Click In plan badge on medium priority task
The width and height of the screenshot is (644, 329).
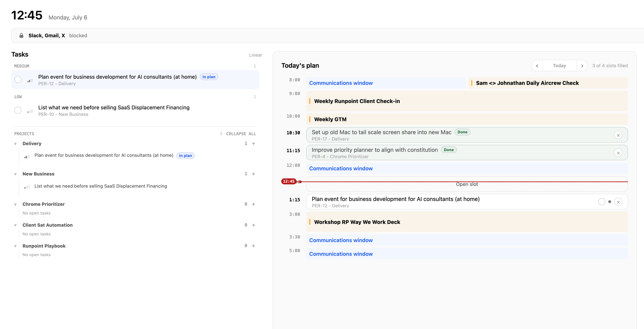209,77
